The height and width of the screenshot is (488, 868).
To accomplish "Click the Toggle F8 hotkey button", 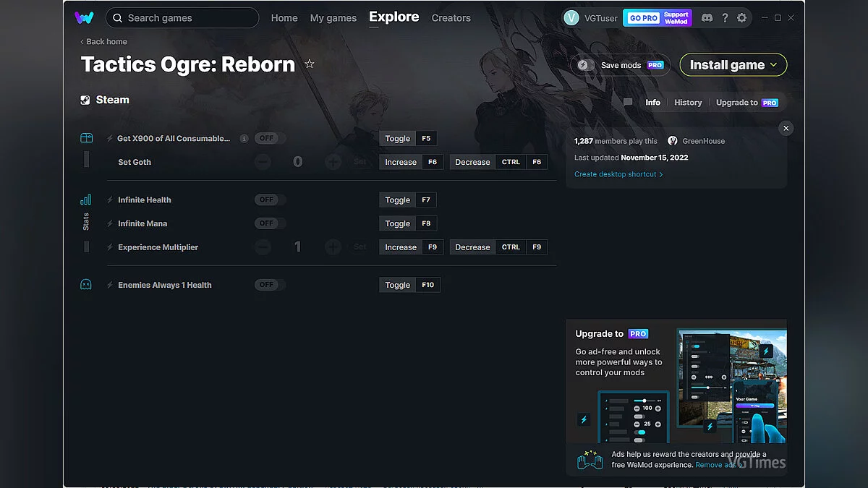I will click(408, 224).
